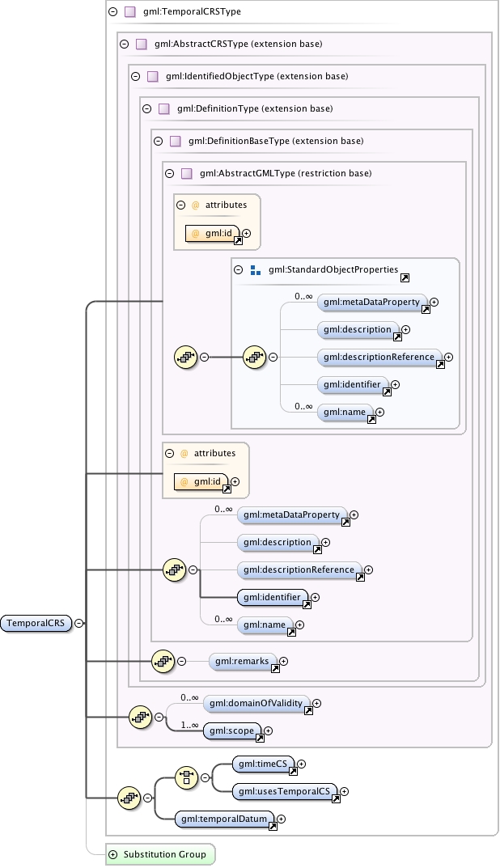Click the reference arrow on gml:temporalDatum
The image size is (500, 868).
[x=273, y=827]
